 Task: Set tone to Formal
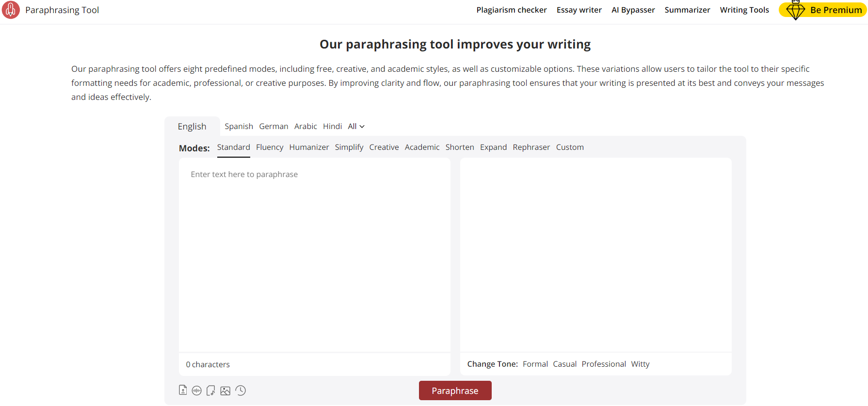click(535, 364)
